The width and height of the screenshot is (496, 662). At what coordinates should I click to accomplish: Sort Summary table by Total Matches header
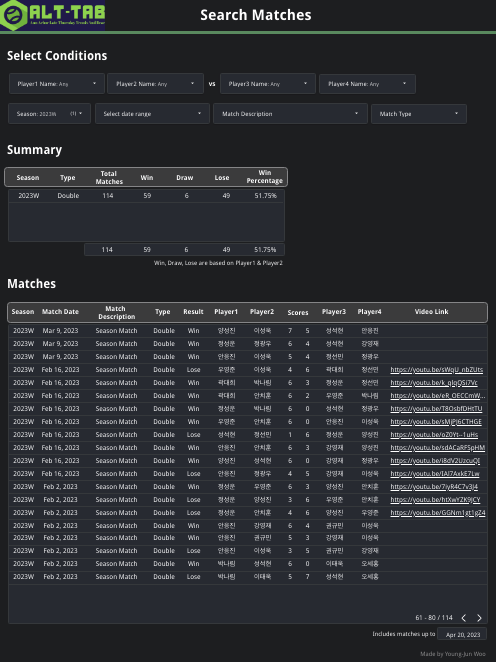(x=109, y=177)
